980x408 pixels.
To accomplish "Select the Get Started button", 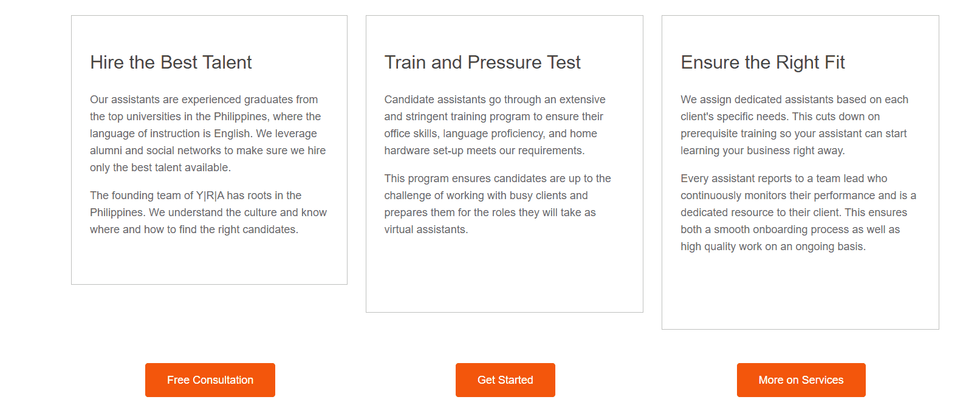I will coord(505,380).
